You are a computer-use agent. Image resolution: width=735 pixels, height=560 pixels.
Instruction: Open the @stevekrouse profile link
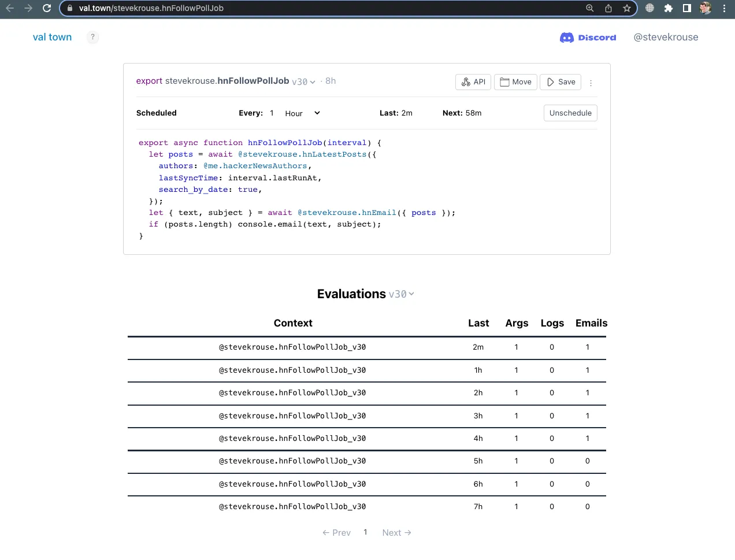point(666,37)
